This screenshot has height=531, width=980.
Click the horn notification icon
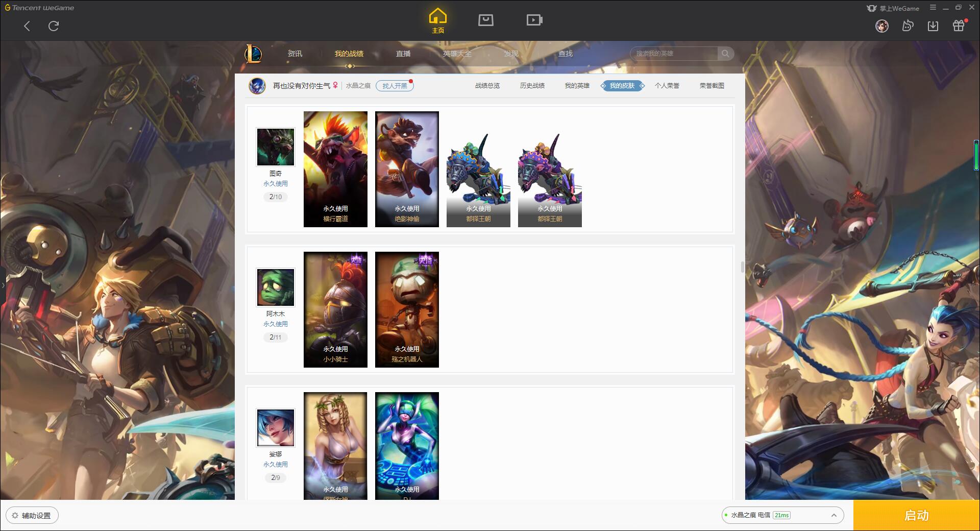tap(908, 26)
